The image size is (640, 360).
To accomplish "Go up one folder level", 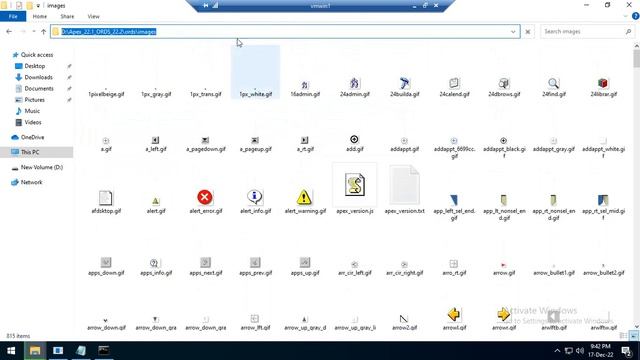I will pyautogui.click(x=43, y=31).
